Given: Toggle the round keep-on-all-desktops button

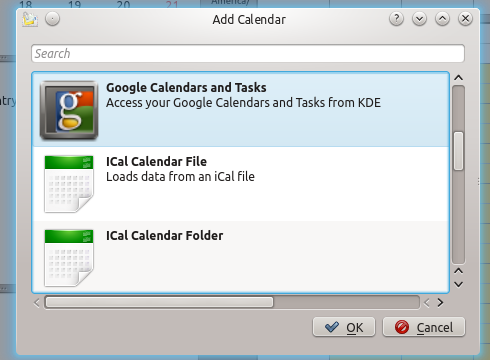Looking at the screenshot, I should tap(52, 19).
